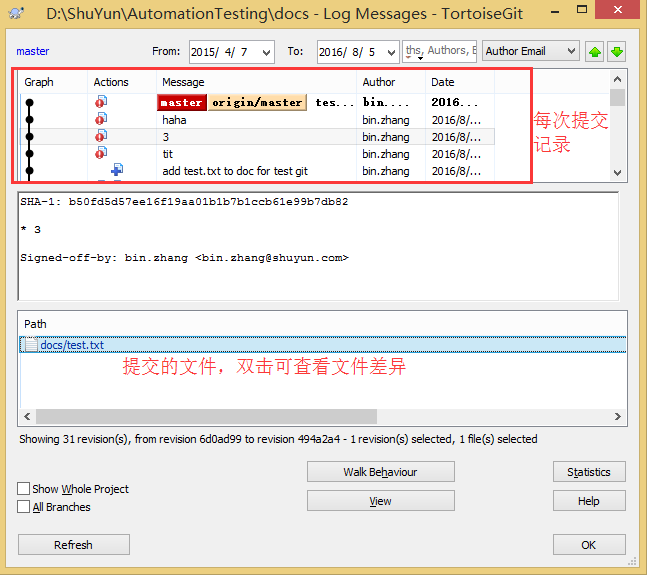This screenshot has height=575, width=647.
Task: Open Statistics
Action: [589, 471]
